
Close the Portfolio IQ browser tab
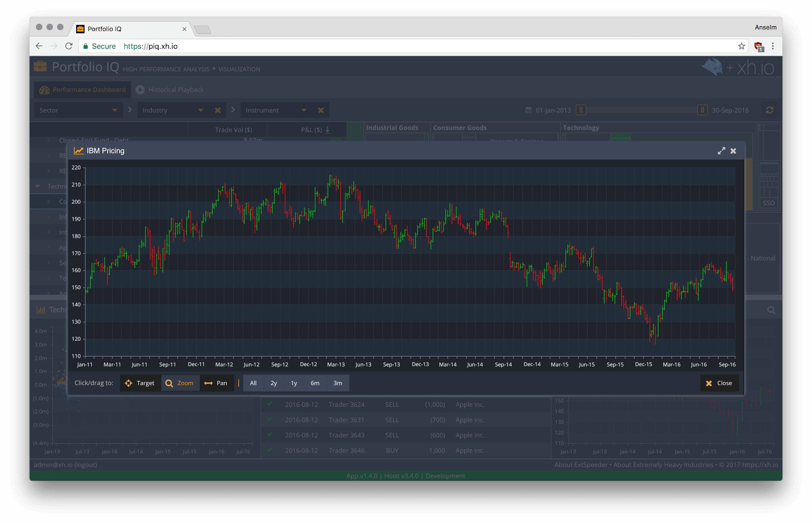coord(184,29)
